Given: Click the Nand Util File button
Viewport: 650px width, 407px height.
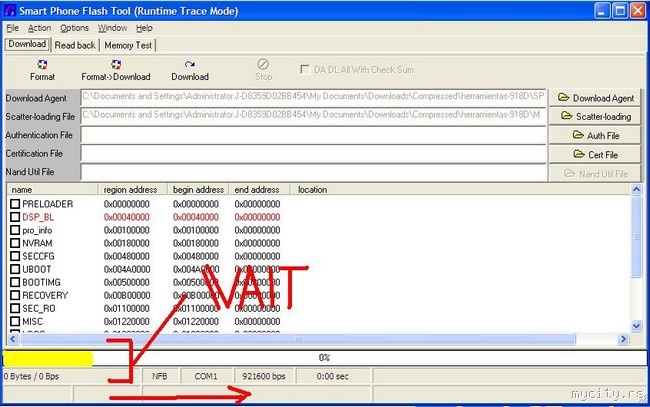Looking at the screenshot, I should click(594, 174).
